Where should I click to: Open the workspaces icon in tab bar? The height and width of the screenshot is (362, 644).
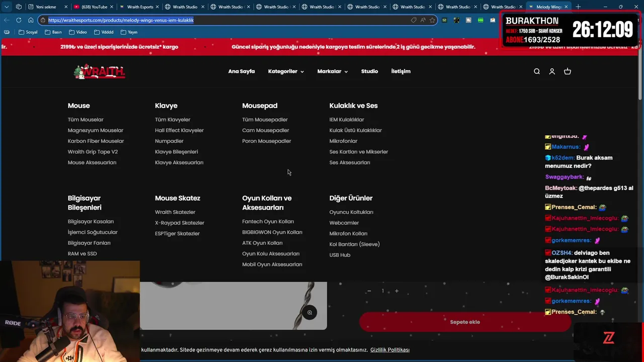click(x=19, y=7)
